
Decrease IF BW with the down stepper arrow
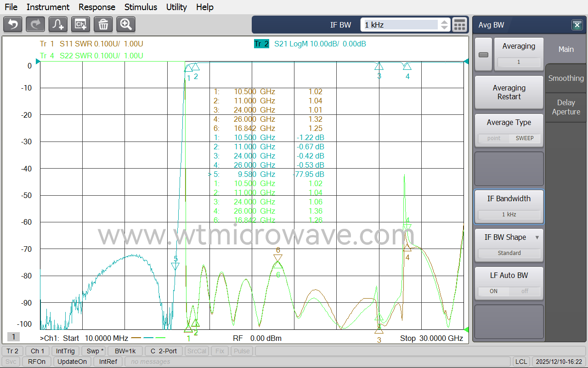444,28
